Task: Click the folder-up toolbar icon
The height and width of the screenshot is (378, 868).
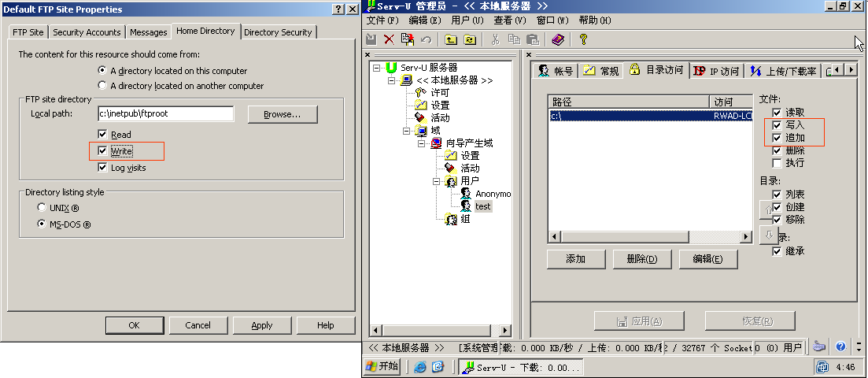Action: point(452,39)
